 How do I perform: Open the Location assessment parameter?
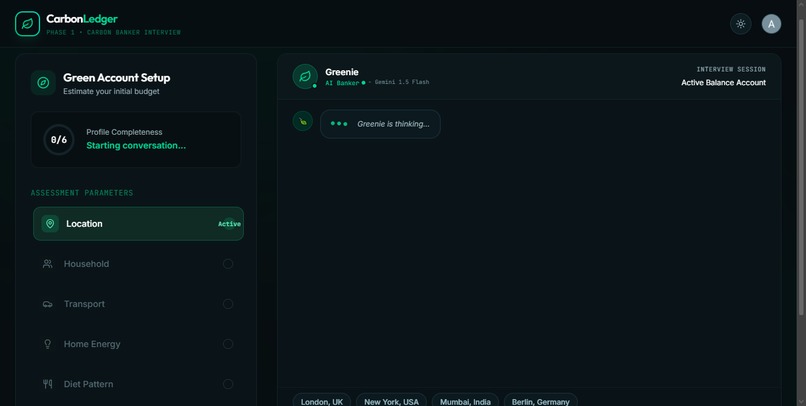(x=138, y=224)
